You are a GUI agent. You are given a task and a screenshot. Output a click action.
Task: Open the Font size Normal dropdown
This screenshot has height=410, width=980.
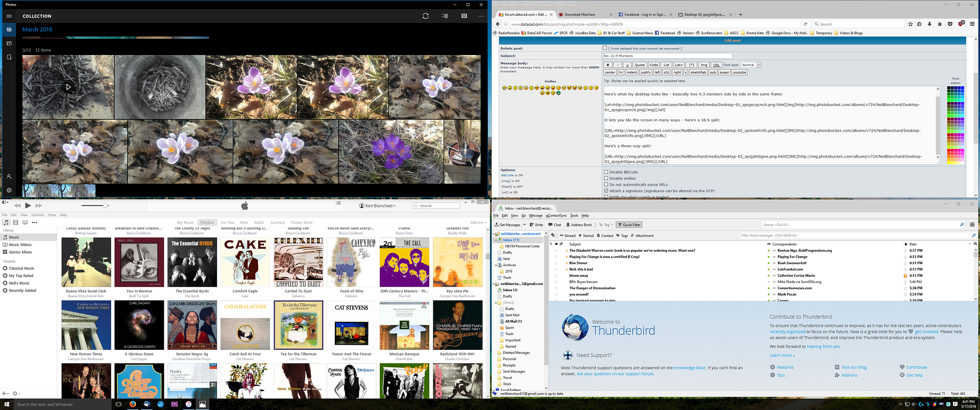click(x=751, y=65)
